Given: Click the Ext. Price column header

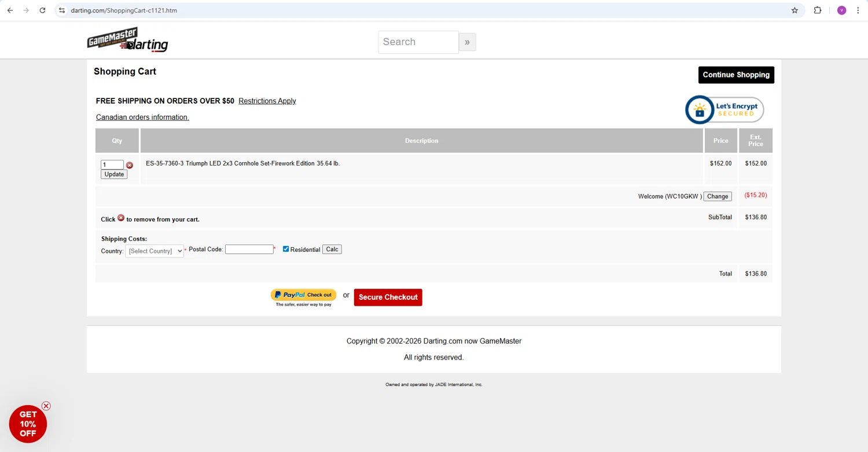Looking at the screenshot, I should point(756,141).
